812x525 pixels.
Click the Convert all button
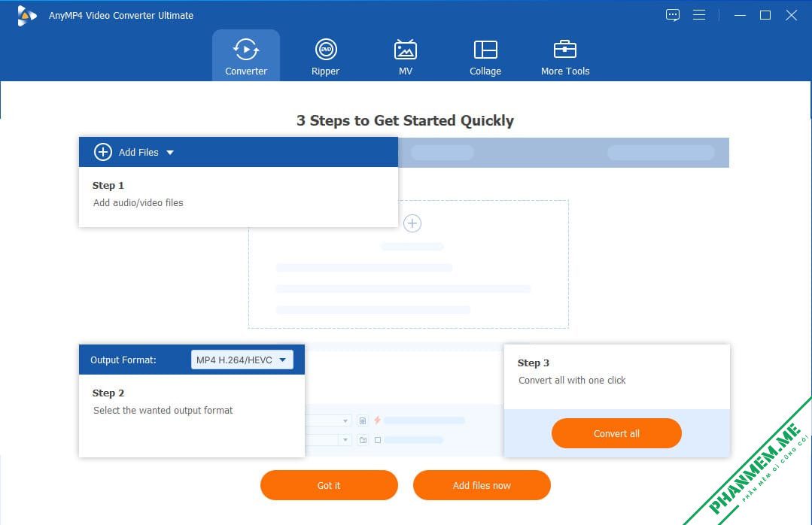[x=616, y=433]
